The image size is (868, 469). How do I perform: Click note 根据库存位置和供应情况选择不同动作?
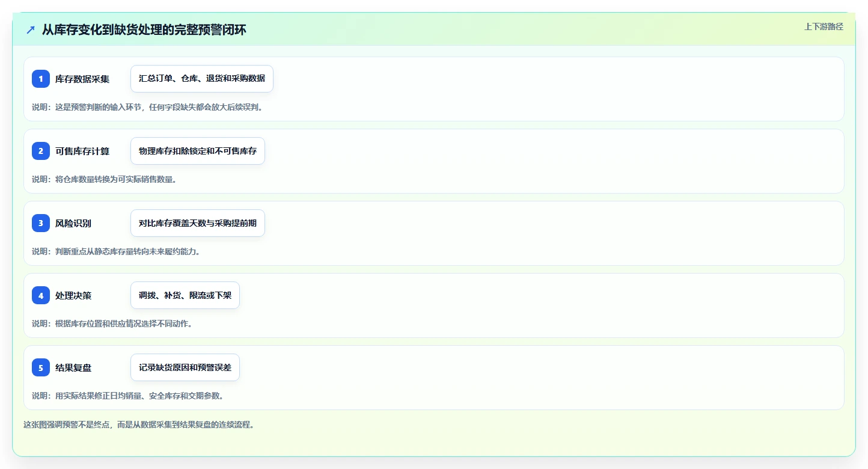coord(123,323)
